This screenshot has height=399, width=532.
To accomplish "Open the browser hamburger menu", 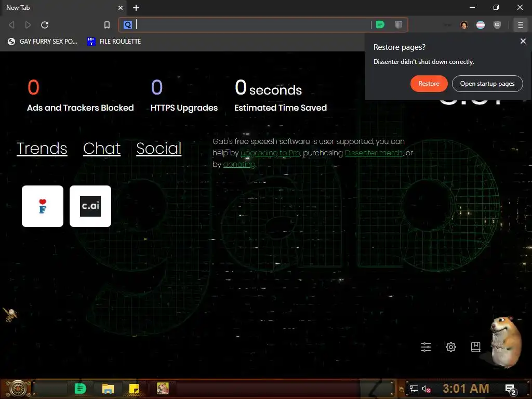I will point(520,25).
